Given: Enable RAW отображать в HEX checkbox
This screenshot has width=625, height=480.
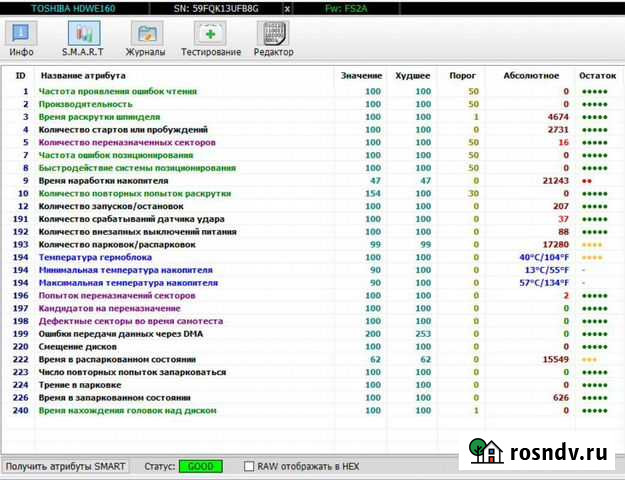Looking at the screenshot, I should click(250, 467).
